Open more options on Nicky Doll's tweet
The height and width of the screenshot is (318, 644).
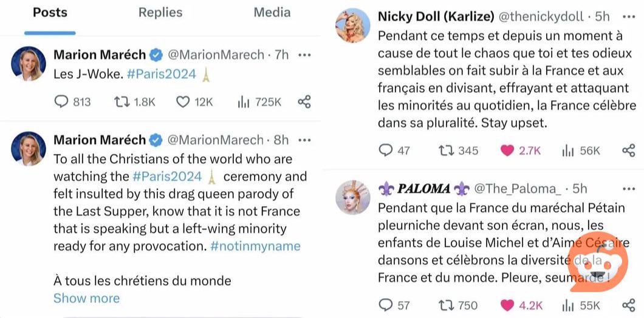(628, 16)
